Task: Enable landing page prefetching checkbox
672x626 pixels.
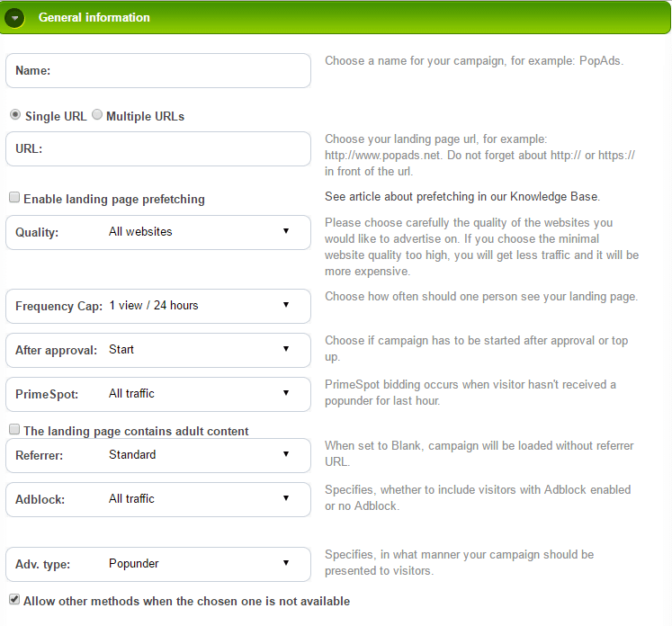Action: 14,198
